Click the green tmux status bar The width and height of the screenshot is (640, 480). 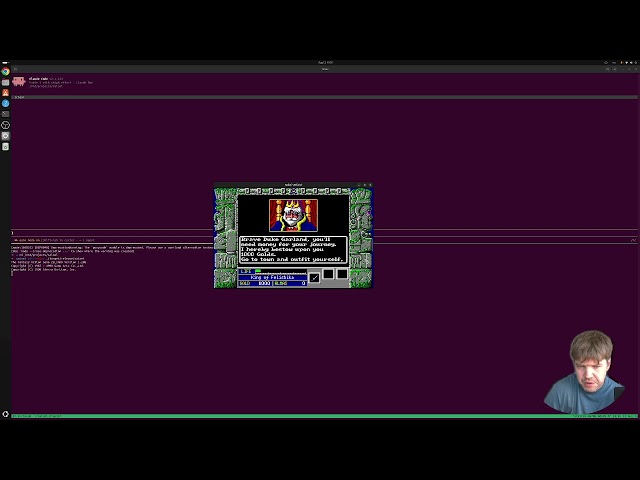click(x=324, y=416)
